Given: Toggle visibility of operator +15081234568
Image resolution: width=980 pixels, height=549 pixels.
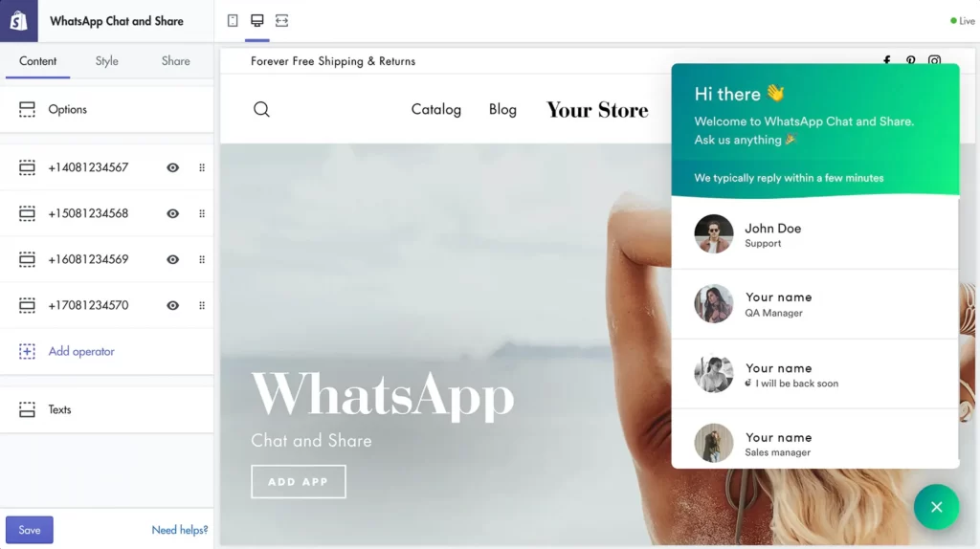Looking at the screenshot, I should click(x=172, y=213).
